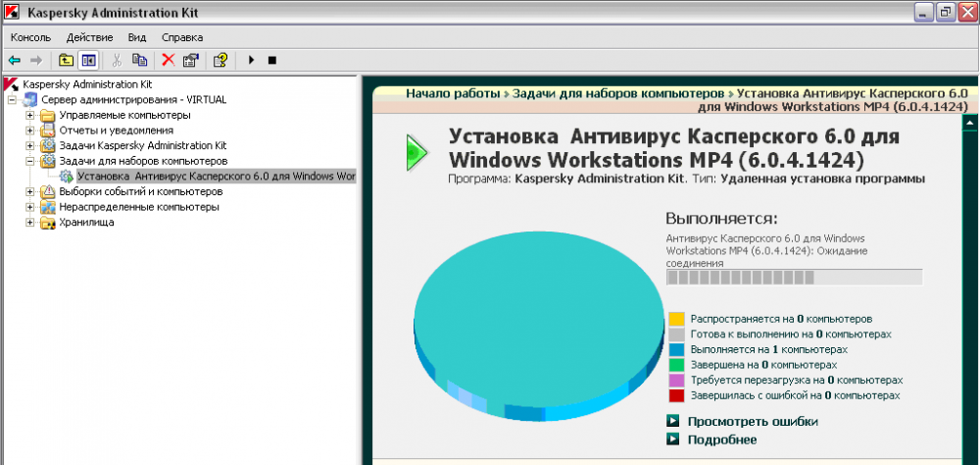
Task: Click the Нераспределенные компьютеры icon
Action: pos(47,207)
